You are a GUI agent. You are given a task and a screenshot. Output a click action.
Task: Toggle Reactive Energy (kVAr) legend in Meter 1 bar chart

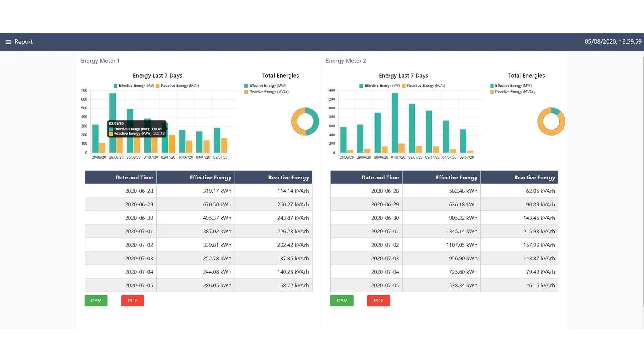coord(178,86)
